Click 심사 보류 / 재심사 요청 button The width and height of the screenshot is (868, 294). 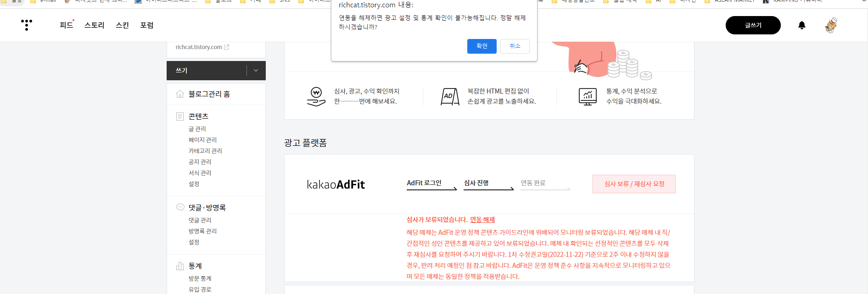(x=634, y=184)
